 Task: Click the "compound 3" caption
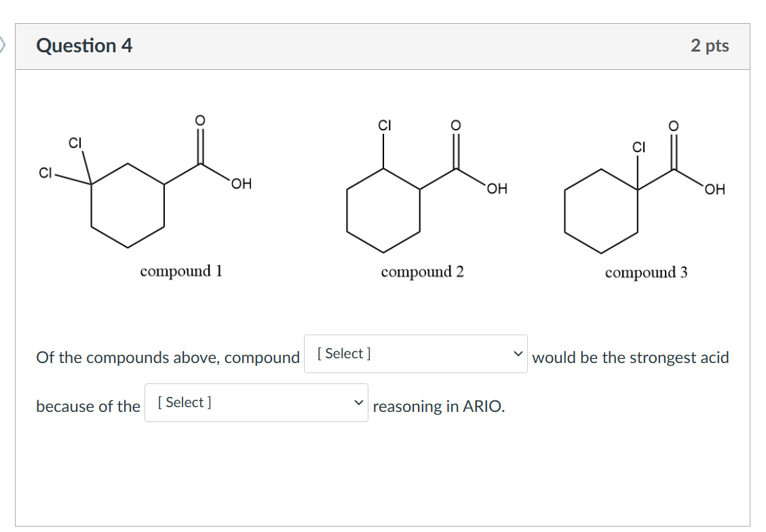[646, 273]
